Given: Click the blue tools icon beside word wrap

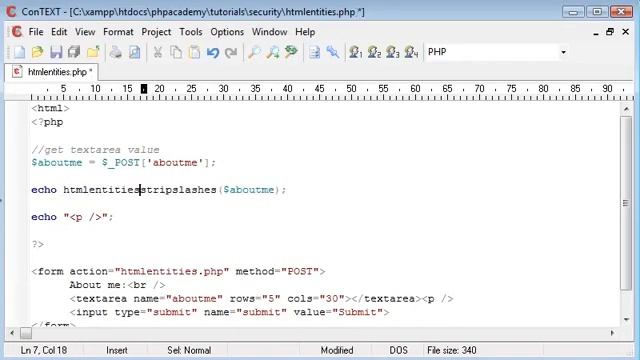Looking at the screenshot, I should 333,52.
